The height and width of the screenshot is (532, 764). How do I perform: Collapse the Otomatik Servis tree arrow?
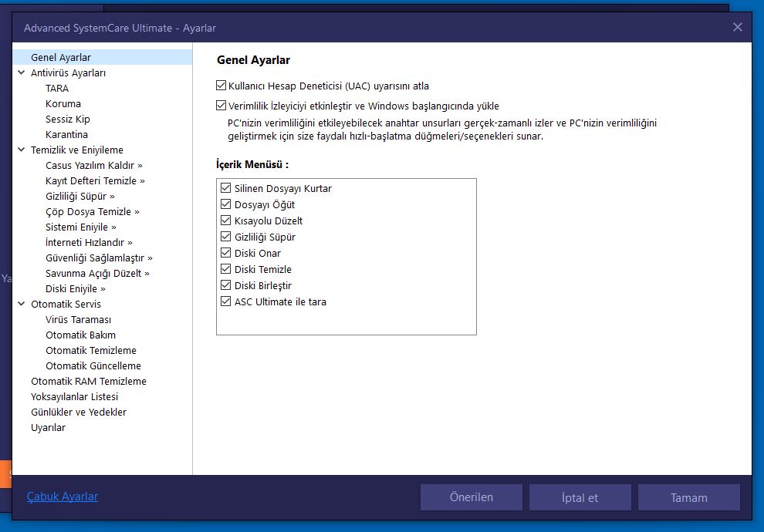22,304
